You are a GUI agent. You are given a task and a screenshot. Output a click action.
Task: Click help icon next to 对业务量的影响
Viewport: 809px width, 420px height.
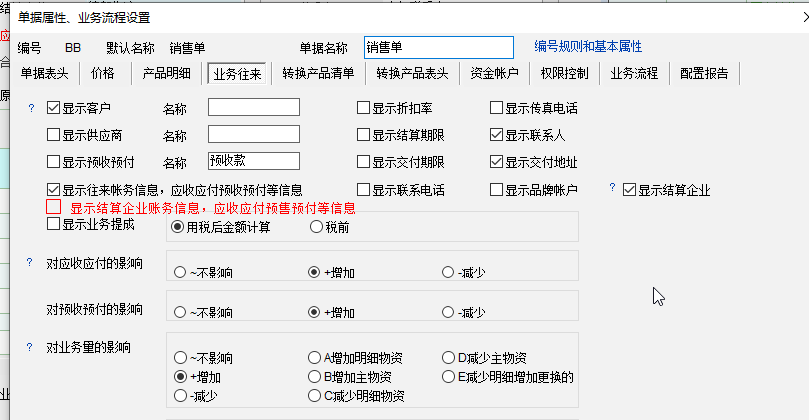(x=31, y=347)
